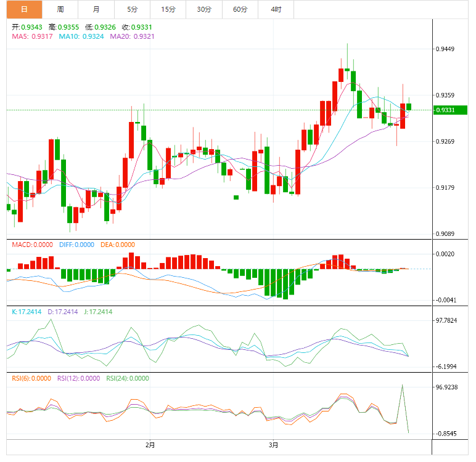Choose the 60分 interval tab
This screenshot has height=462, width=476.
tap(240, 9)
